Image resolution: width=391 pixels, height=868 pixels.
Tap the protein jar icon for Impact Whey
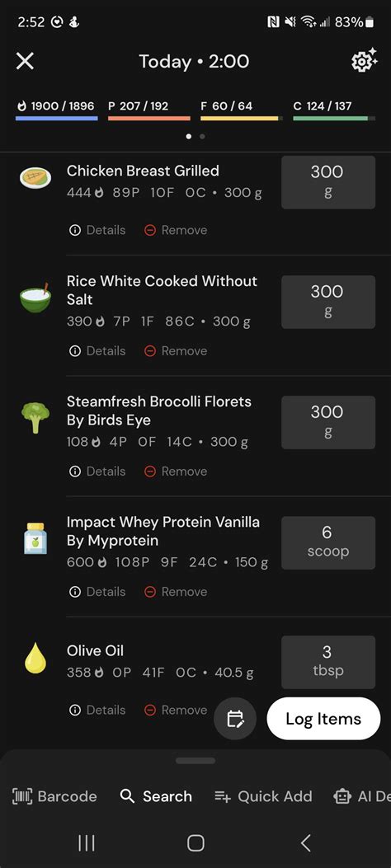click(35, 538)
